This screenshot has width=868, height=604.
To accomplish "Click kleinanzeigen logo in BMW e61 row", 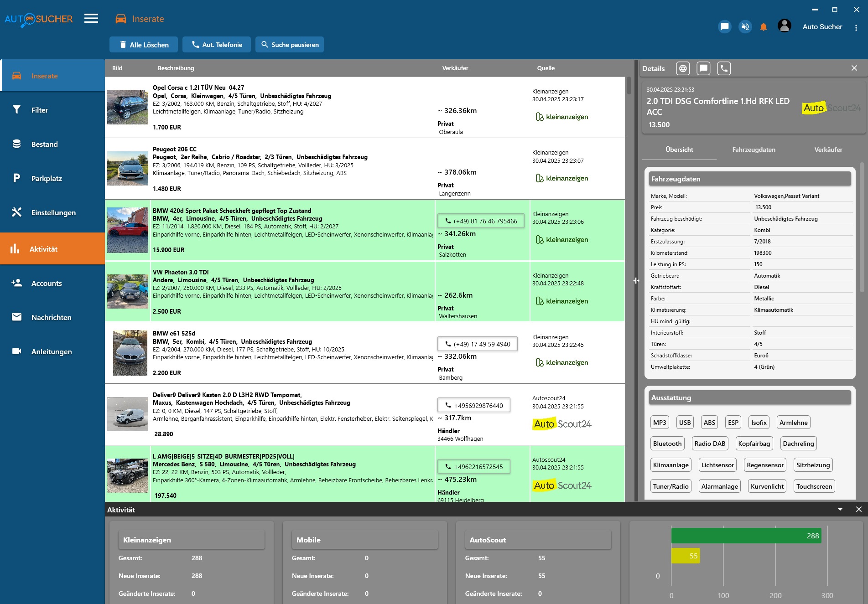I will pyautogui.click(x=562, y=362).
